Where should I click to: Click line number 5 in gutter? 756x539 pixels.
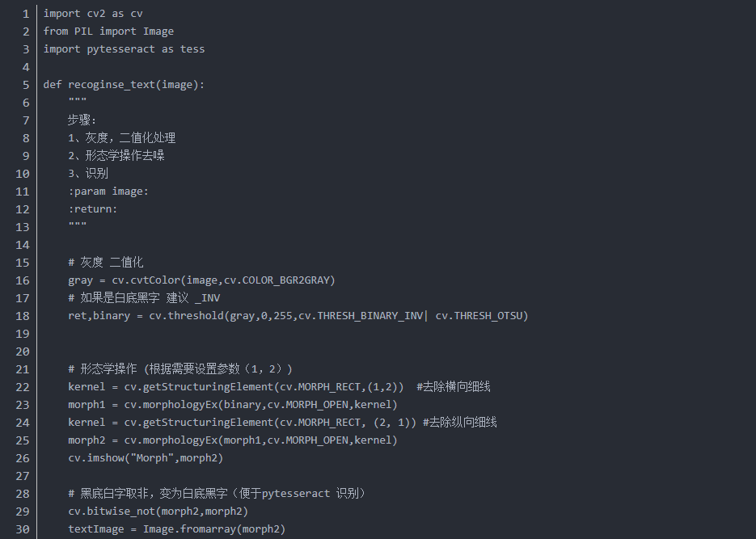click(26, 85)
